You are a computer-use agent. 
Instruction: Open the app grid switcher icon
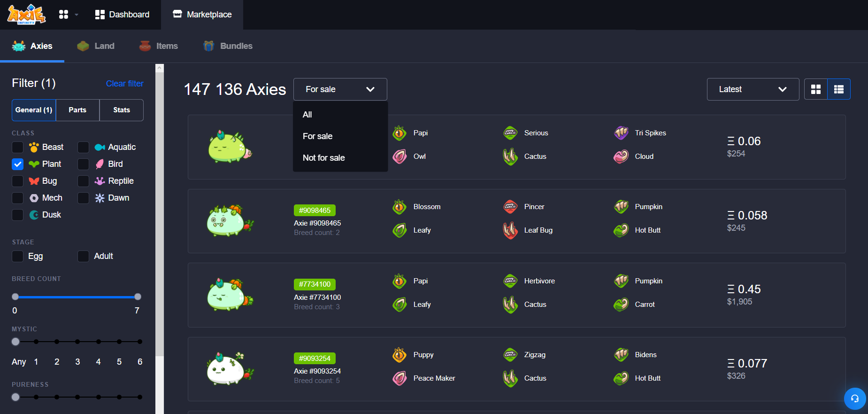(63, 15)
